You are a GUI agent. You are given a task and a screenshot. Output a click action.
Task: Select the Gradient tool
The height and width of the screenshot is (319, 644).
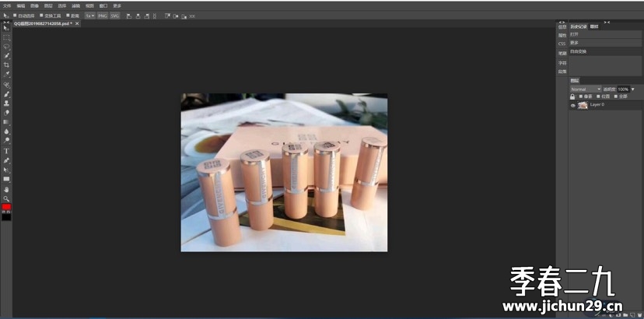(x=6, y=122)
